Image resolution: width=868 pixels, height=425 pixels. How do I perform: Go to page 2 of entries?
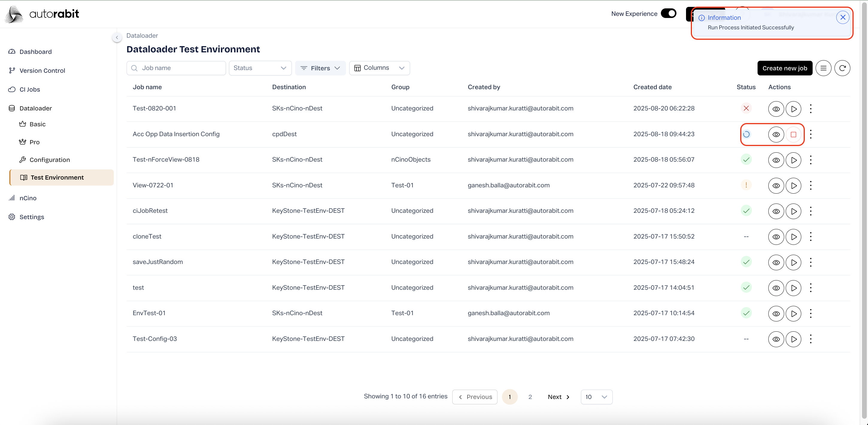[x=530, y=397]
